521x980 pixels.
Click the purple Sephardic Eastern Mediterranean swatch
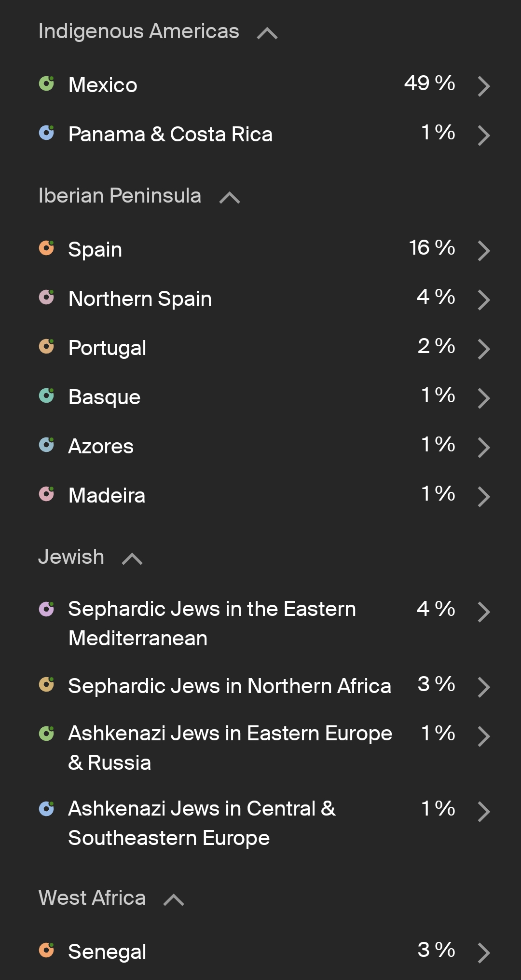click(46, 609)
